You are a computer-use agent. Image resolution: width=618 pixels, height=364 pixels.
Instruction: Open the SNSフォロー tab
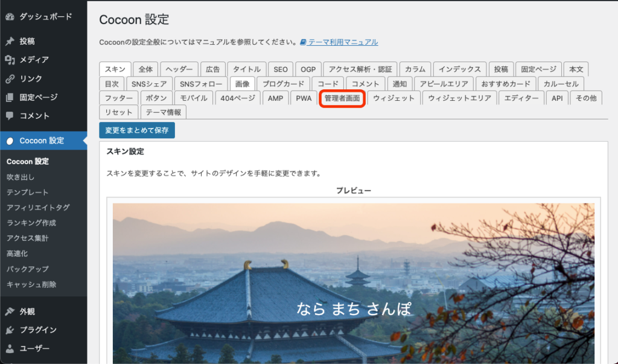tap(201, 84)
